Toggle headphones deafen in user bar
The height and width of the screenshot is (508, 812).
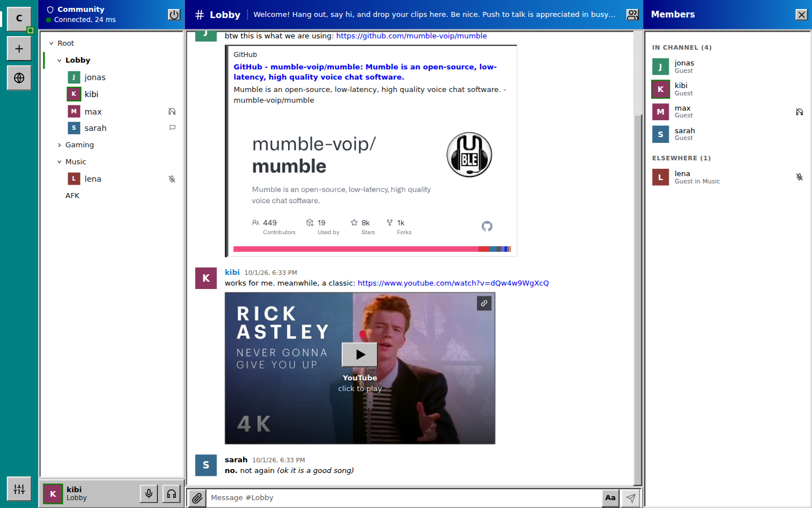click(x=171, y=494)
